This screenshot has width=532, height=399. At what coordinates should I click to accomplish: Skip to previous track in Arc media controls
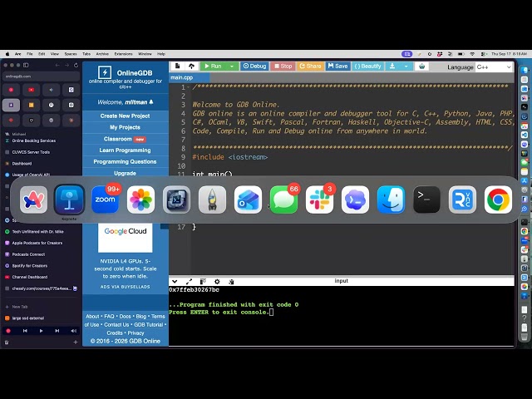coord(25,331)
